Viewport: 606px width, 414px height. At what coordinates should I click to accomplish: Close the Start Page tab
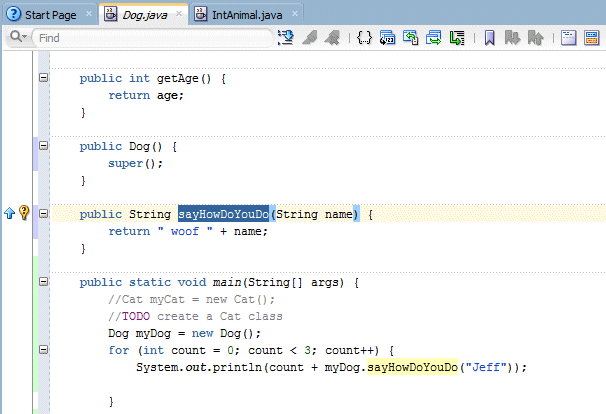click(89, 14)
